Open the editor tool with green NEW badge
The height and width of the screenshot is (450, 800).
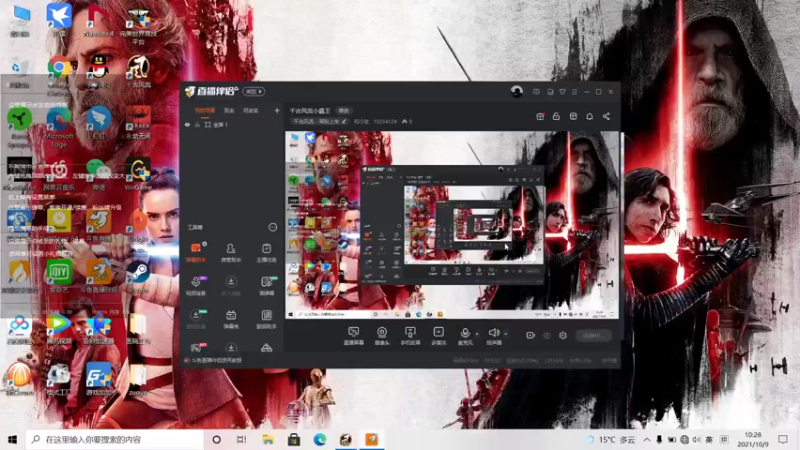[266, 286]
